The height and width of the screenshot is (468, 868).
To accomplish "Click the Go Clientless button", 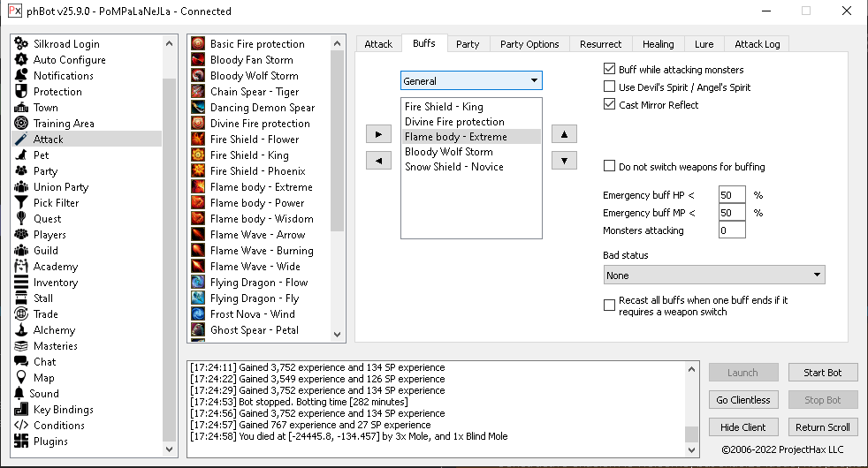I will [x=743, y=400].
